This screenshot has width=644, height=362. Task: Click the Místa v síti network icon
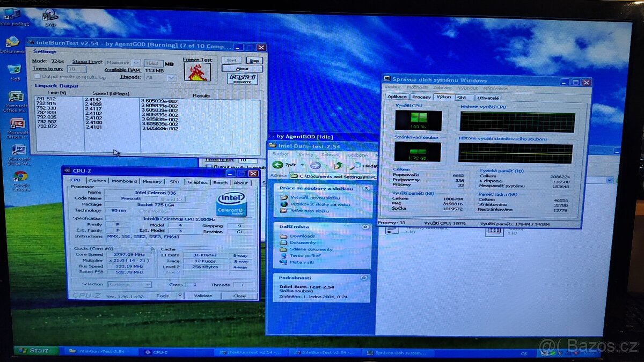tap(283, 261)
